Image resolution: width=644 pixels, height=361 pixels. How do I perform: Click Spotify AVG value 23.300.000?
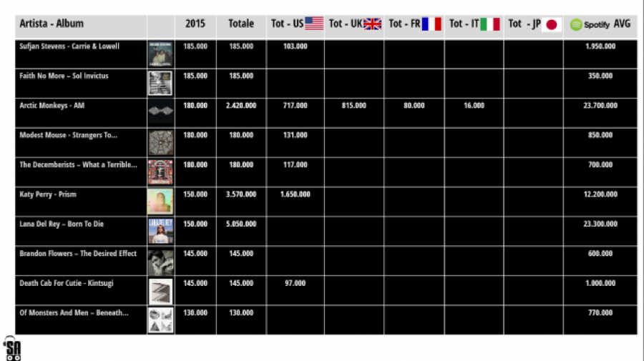coord(600,224)
